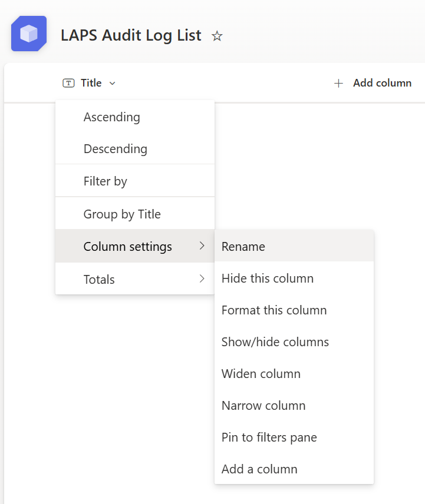Screen dimensions: 425x504
Task: Open the Title column dropdown chevron
Action: [113, 83]
